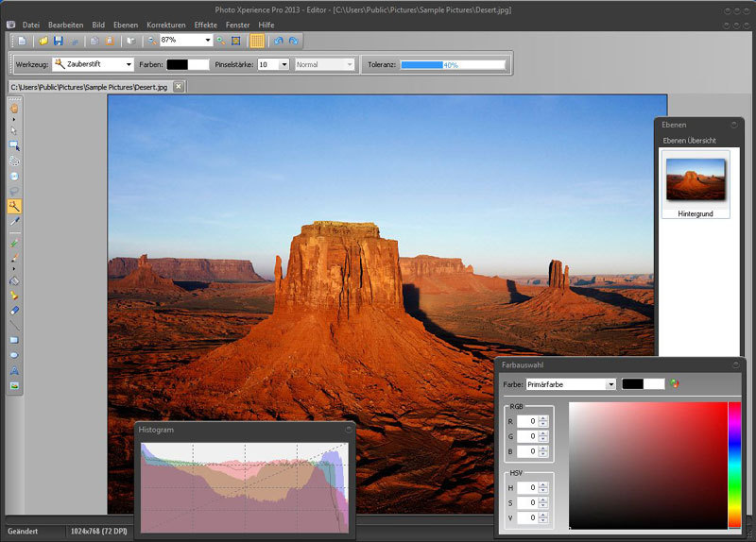Select the paint bucket fill tool

coord(14,280)
